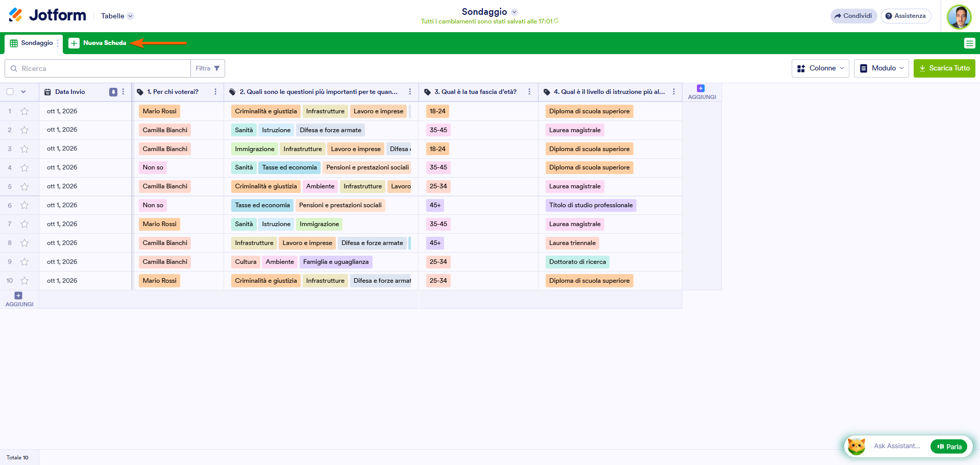980x465 pixels.
Task: Open the Filtra filter menu
Action: 208,68
